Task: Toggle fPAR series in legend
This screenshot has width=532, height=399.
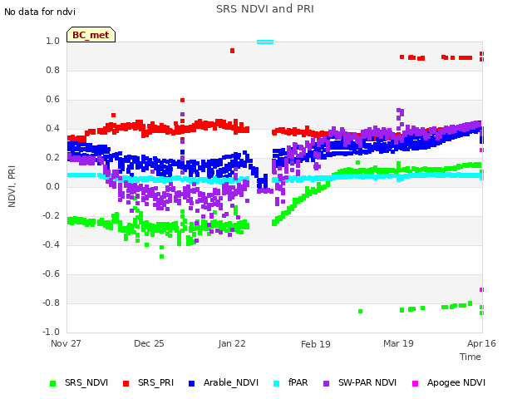Action: (291, 382)
